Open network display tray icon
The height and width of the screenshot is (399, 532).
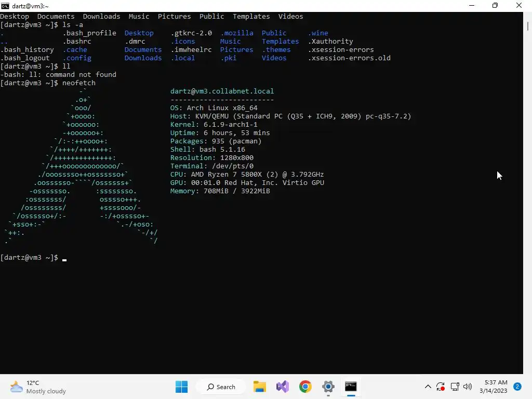[455, 387]
